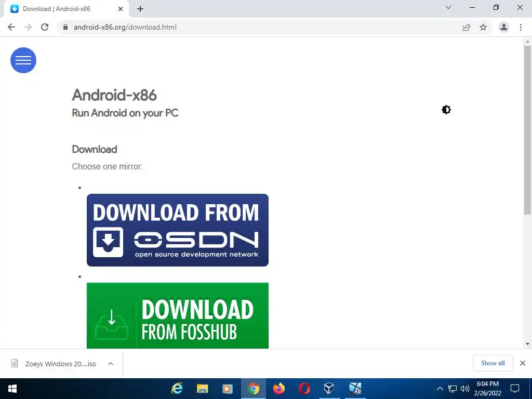532x399 pixels.
Task: Switch to Chrome in taskbar
Action: (x=253, y=389)
